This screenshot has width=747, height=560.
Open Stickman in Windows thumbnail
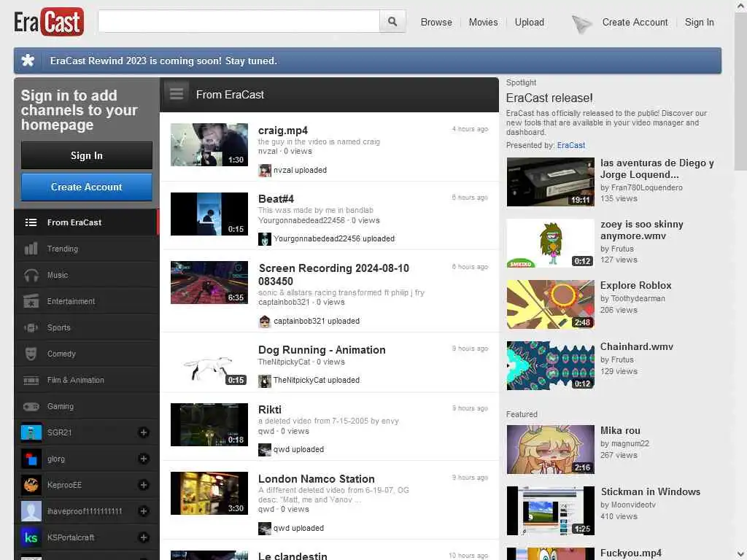(550, 510)
